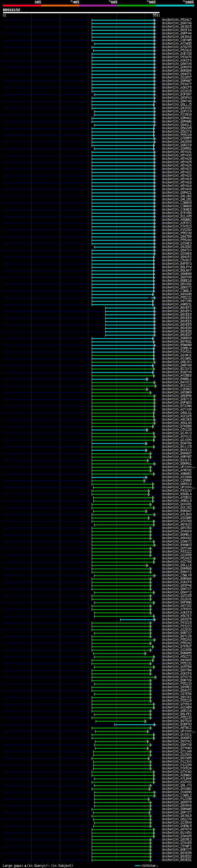
Task: Select hit label UniRef100_A9RD31
Action: point(177,304)
